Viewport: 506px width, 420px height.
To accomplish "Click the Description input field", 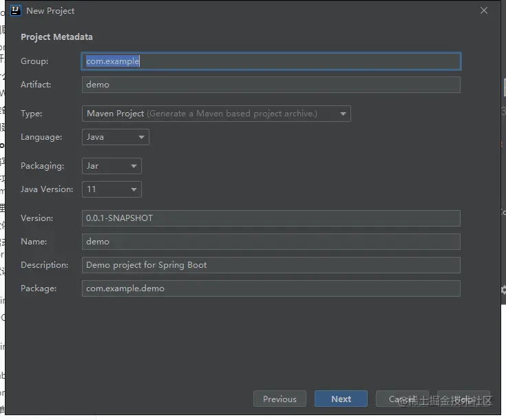I will 271,265.
